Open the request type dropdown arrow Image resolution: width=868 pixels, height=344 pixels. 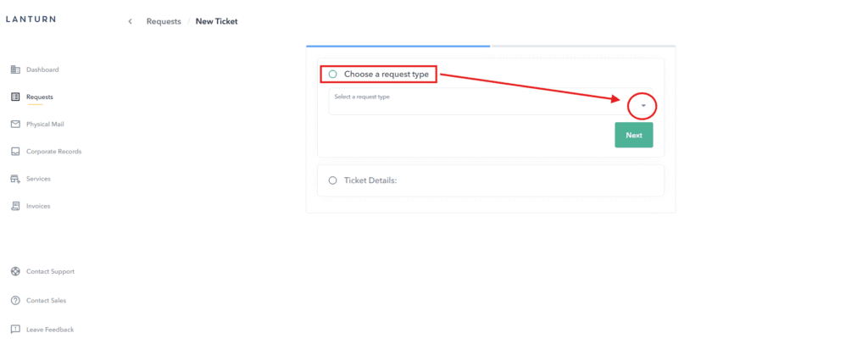[x=643, y=106]
